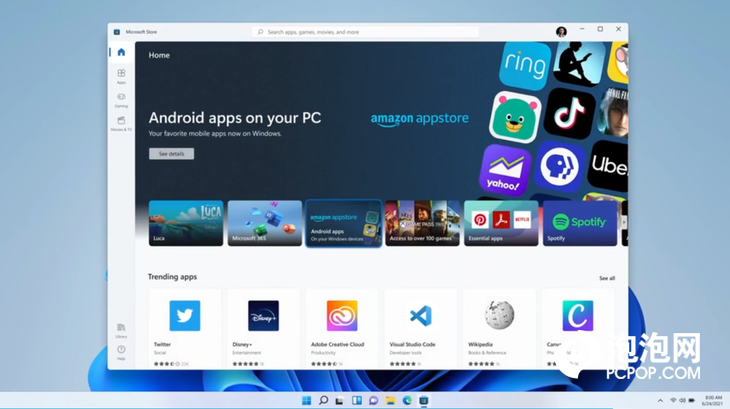Select the Microsoft 365 featured card

[x=264, y=223]
